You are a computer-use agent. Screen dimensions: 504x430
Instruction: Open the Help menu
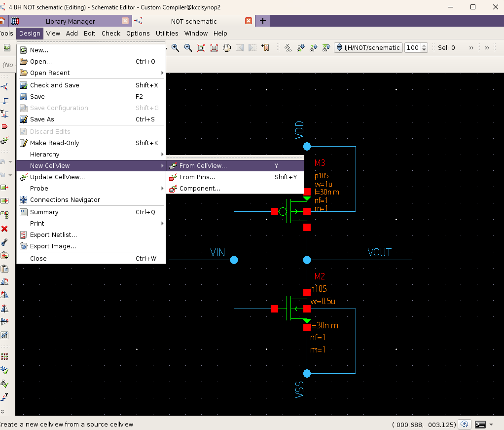coord(220,34)
